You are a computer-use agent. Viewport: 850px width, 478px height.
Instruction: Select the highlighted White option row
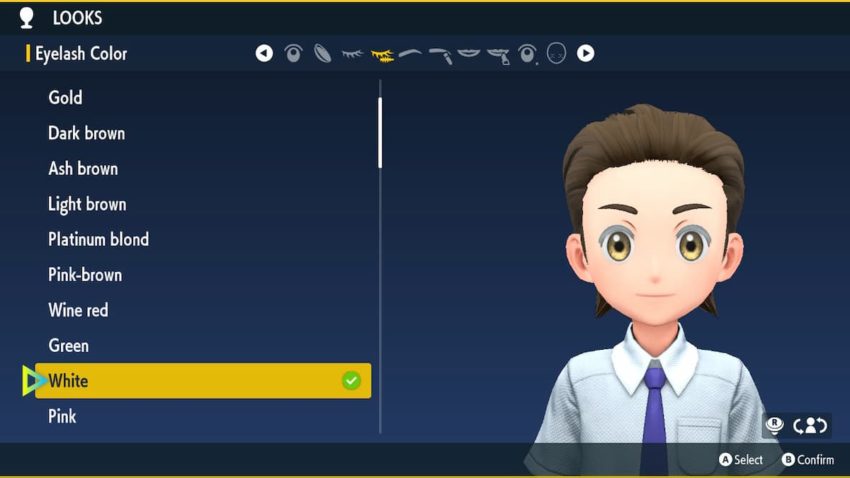pos(203,381)
